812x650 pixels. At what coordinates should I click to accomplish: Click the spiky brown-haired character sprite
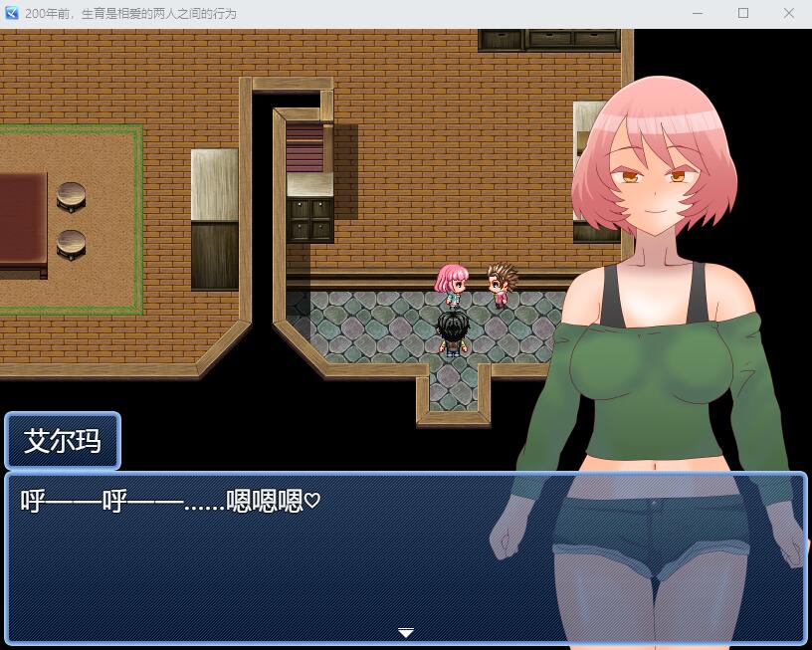502,285
